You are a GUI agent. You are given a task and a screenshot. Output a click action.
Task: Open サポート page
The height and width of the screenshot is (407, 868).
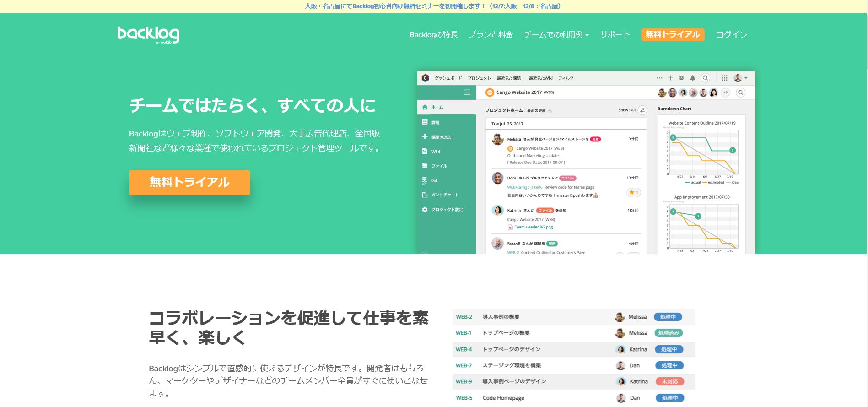click(615, 34)
